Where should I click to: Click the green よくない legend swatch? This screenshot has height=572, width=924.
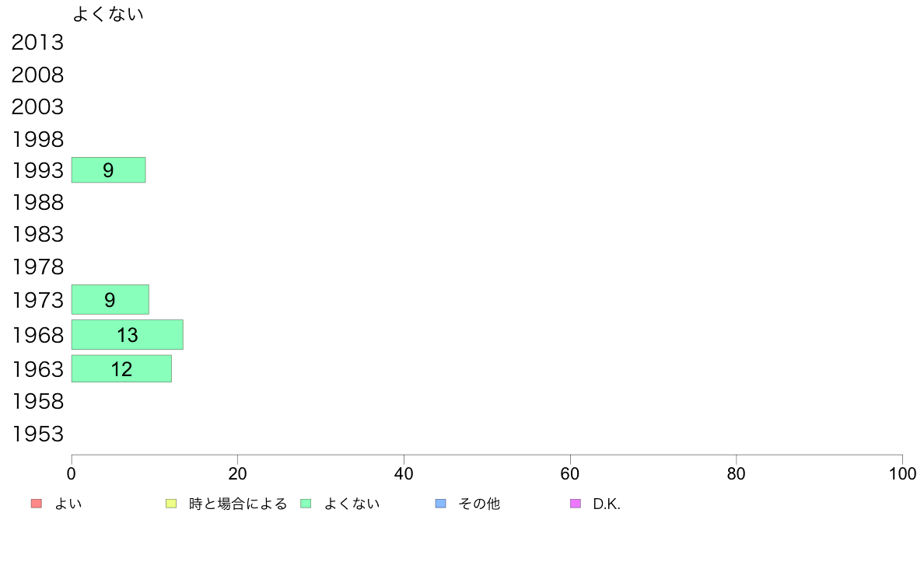pos(306,504)
